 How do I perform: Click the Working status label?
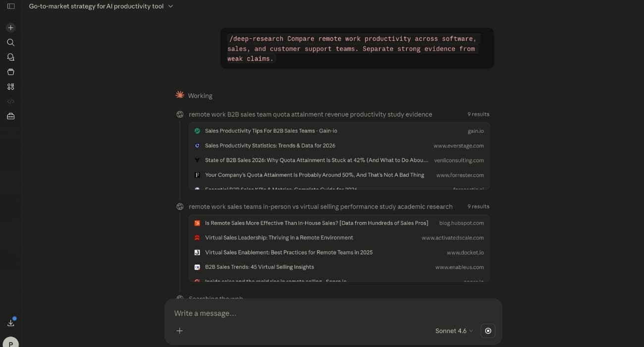click(x=200, y=96)
